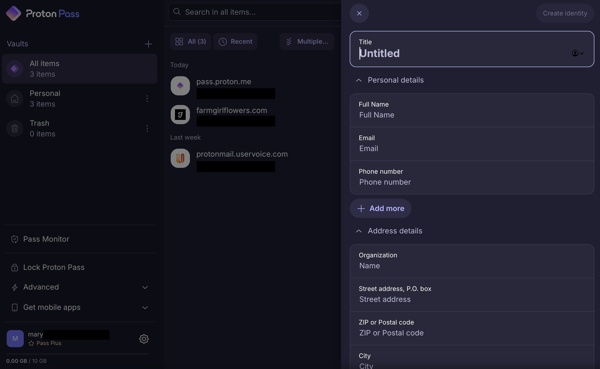Screen dimensions: 600x369
Task: Open Trash options menu dots
Action: (147, 129)
